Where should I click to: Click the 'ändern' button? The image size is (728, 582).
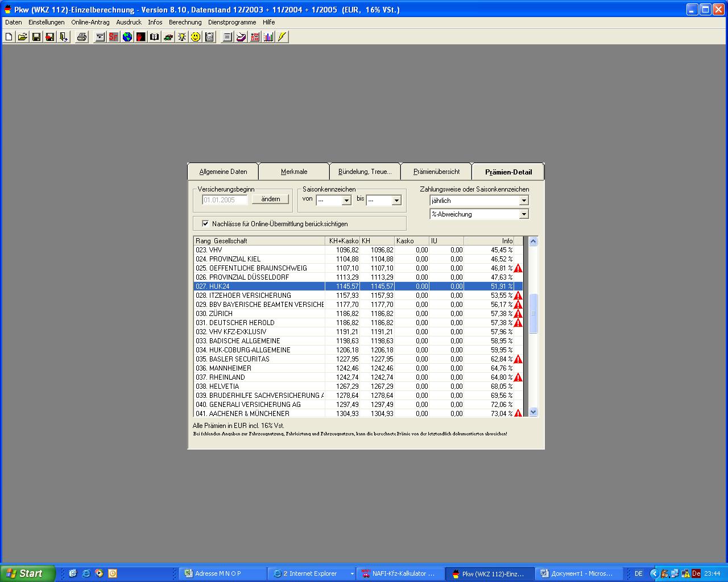tap(271, 199)
